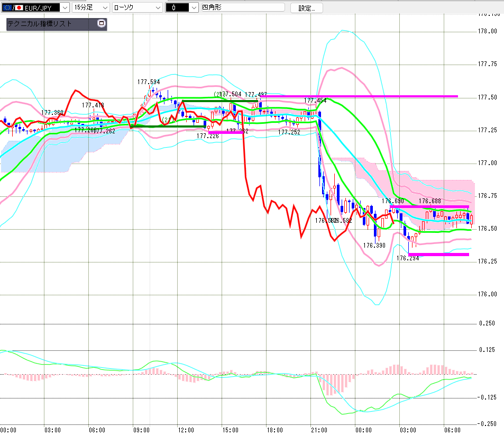Click the 177.418 price label

click(x=93, y=105)
